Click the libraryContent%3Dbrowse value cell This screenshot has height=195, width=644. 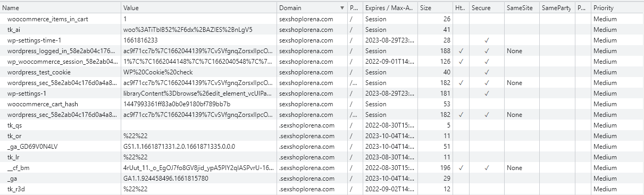click(x=199, y=94)
